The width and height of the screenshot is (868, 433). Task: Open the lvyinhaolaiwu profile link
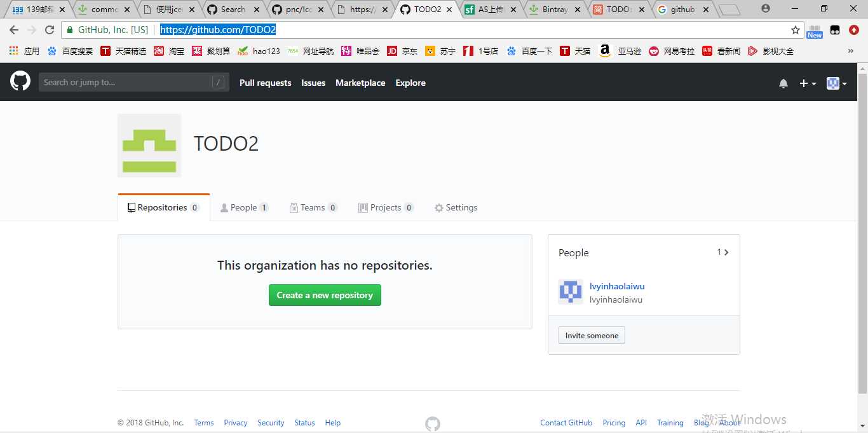pyautogui.click(x=616, y=286)
